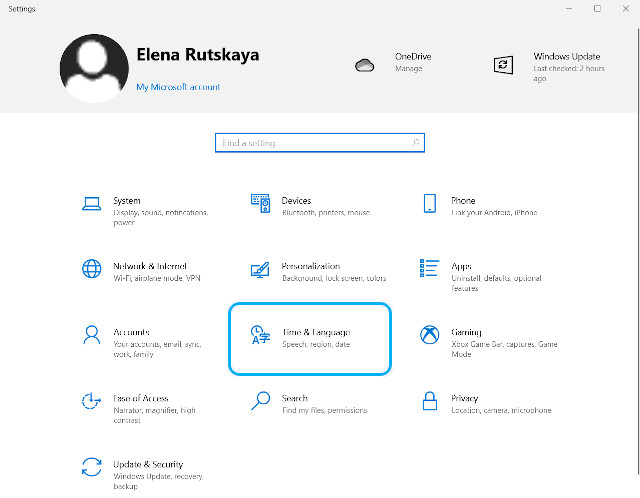Viewport: 640px width, 498px height.
Task: Click the Gaming Xbox icon
Action: point(430,335)
